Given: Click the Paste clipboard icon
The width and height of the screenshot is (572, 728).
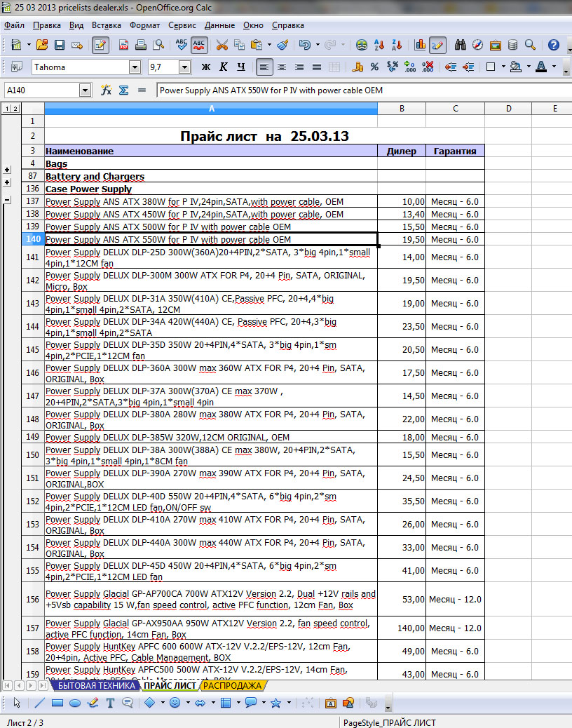Looking at the screenshot, I should point(257,45).
